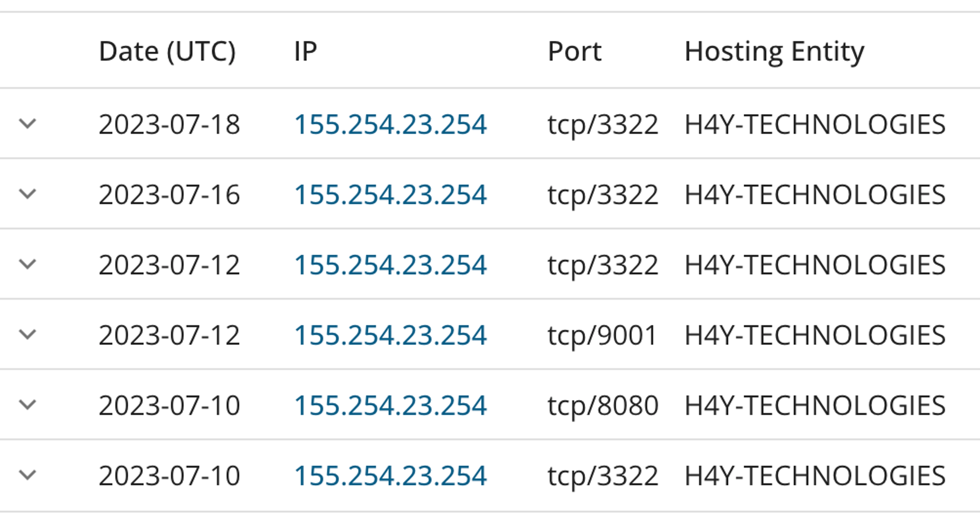This screenshot has width=980, height=527.
Task: Expand the 2023-07-12 tcp/3322 row
Action: click(x=27, y=264)
